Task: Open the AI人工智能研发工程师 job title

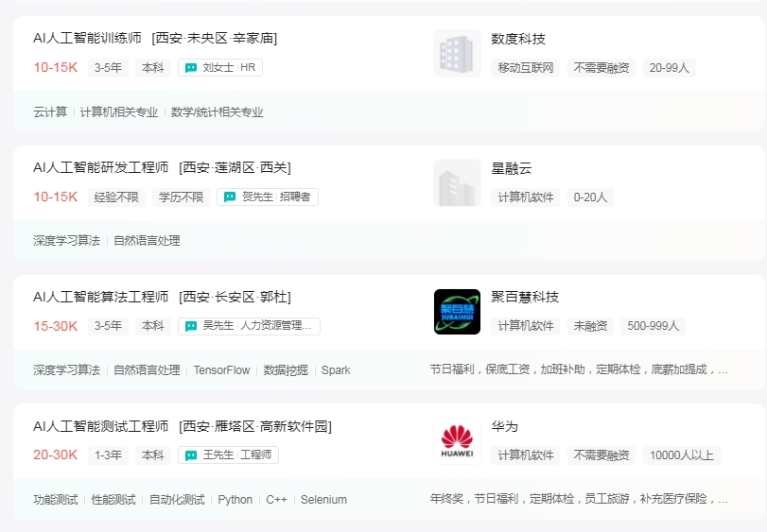Action: coord(101,167)
